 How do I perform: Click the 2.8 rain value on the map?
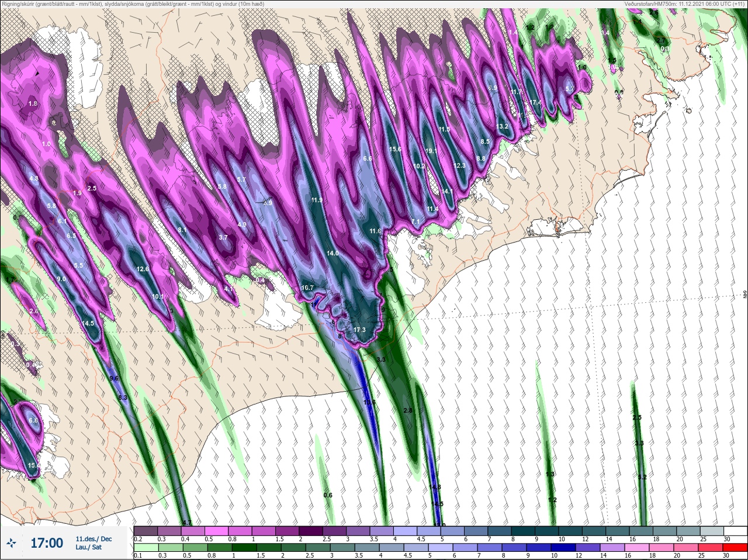pos(408,410)
